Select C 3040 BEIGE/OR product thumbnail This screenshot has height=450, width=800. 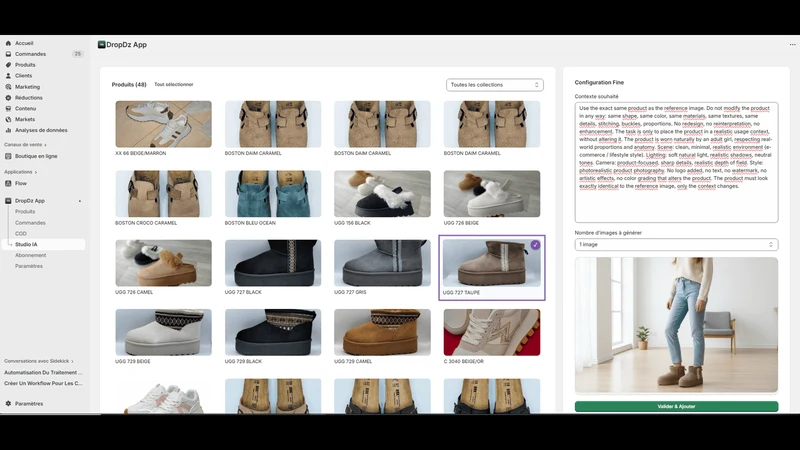pos(492,332)
